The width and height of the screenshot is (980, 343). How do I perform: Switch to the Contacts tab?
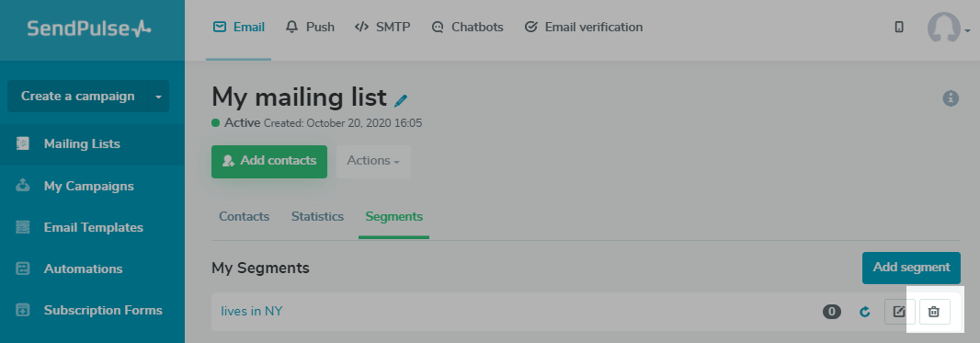pos(244,217)
